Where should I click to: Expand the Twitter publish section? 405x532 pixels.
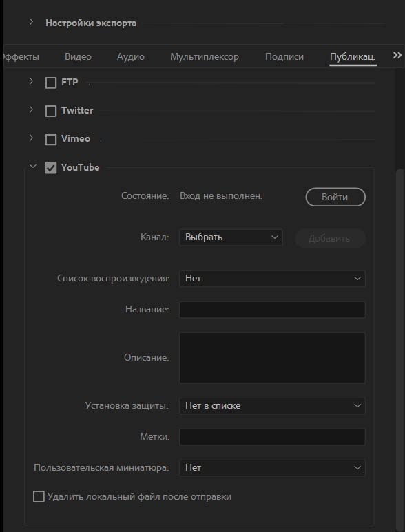31,109
